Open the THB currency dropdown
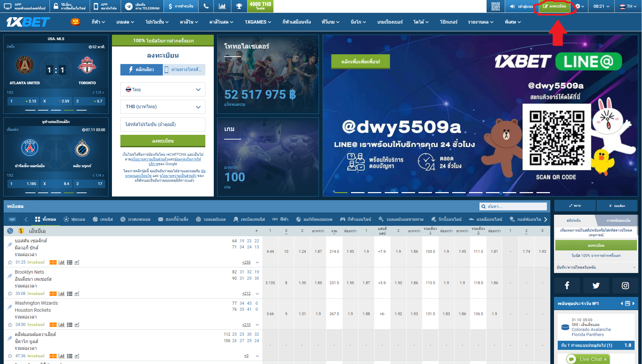 pyautogui.click(x=163, y=107)
